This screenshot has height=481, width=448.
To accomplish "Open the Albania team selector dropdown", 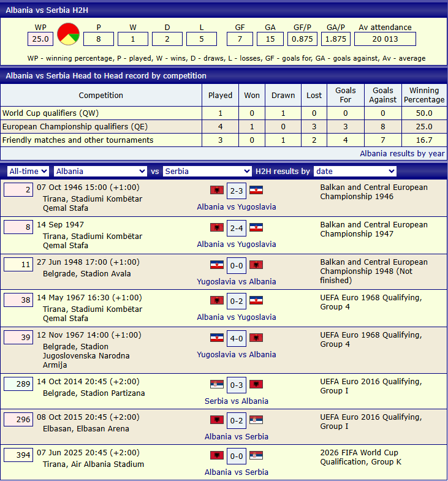I will pyautogui.click(x=101, y=172).
